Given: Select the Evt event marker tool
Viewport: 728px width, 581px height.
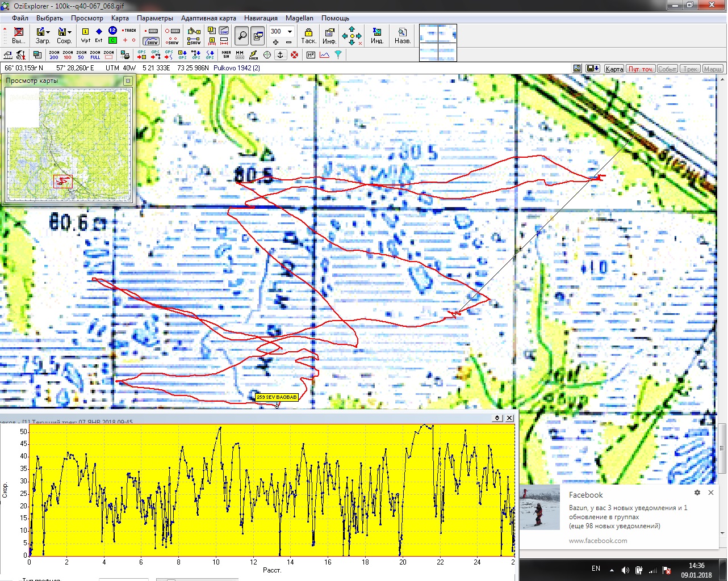Looking at the screenshot, I should click(x=99, y=35).
